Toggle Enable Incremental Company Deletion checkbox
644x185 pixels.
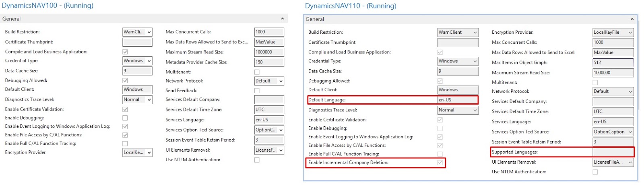(x=440, y=163)
